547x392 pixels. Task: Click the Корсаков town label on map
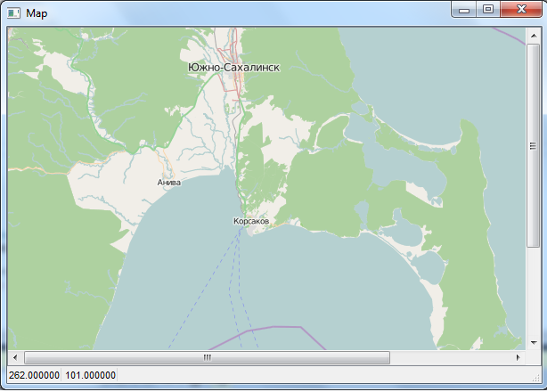pos(250,221)
